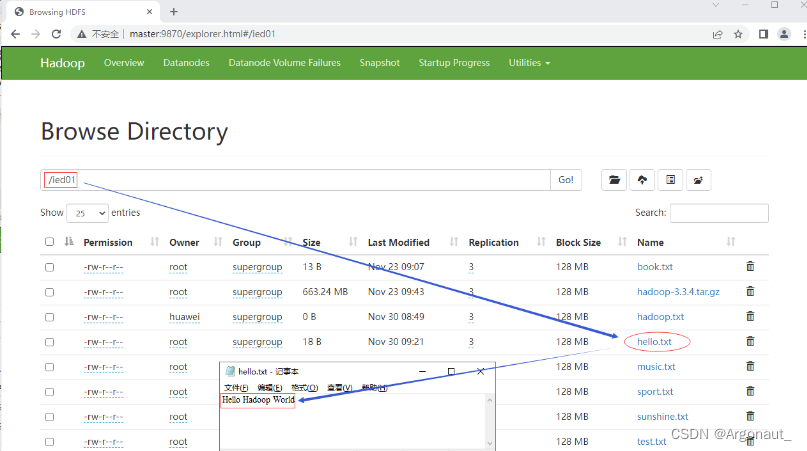807x451 pixels.
Task: Open the hello.txt file link
Action: (654, 342)
